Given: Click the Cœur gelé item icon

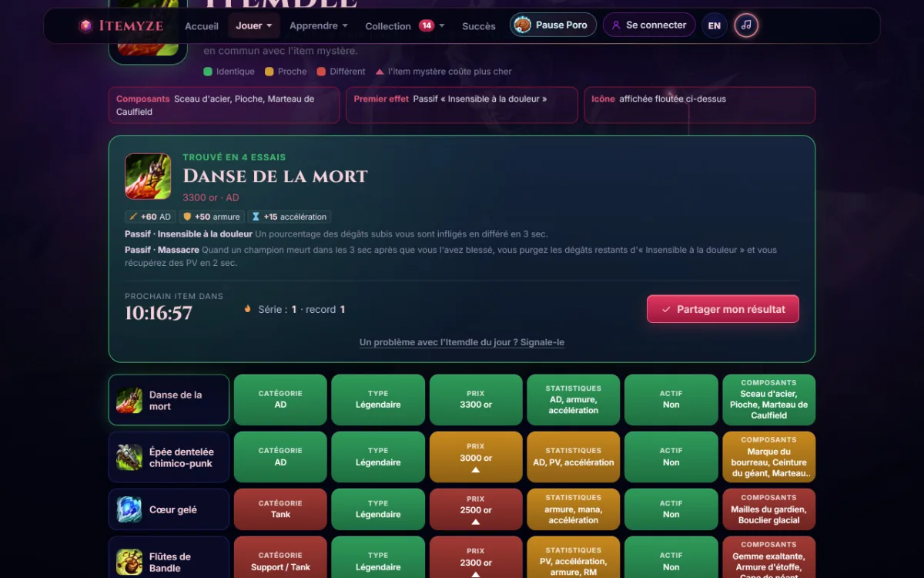Looking at the screenshot, I should click(x=129, y=509).
